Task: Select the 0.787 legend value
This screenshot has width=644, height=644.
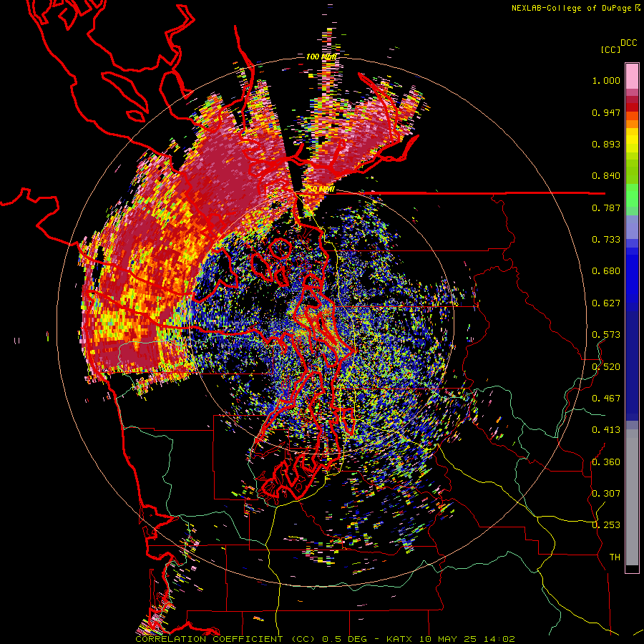Action: 606,208
